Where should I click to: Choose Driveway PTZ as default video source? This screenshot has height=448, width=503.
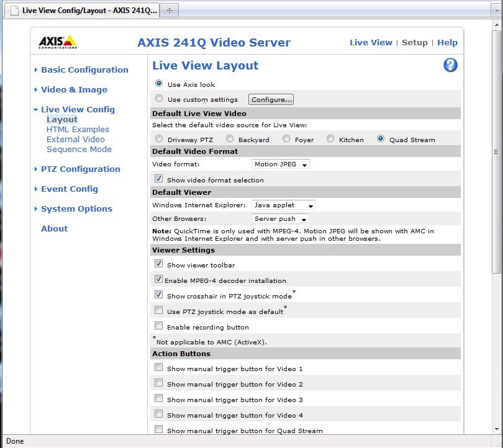tap(159, 138)
